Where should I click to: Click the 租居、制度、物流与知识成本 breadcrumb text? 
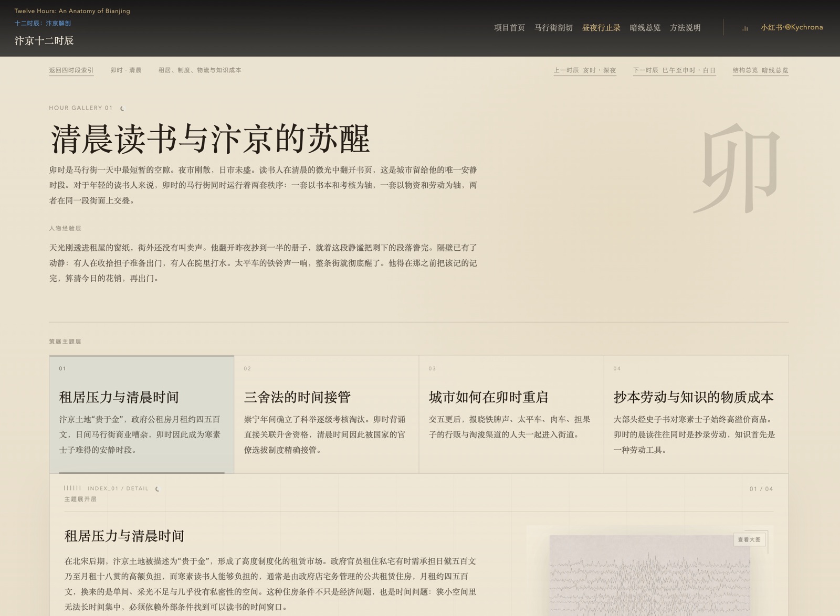pos(200,70)
